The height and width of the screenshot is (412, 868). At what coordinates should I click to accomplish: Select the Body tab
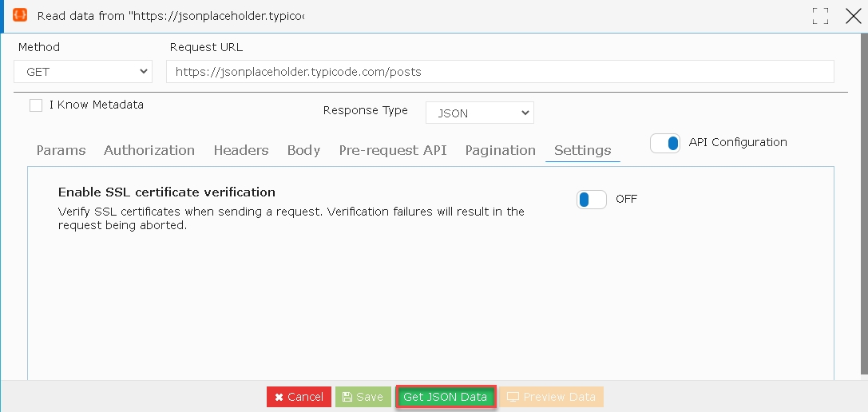tap(304, 150)
